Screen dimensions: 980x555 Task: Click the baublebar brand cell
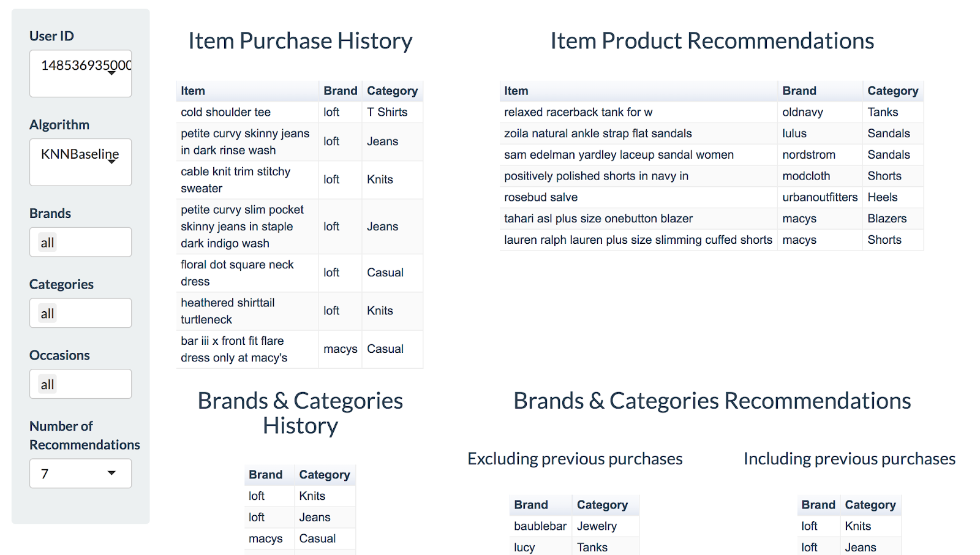pos(540,526)
